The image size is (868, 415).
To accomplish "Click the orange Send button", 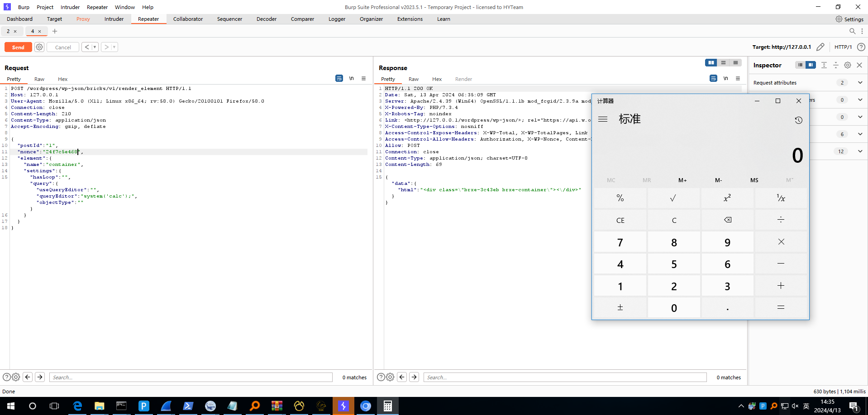I will pyautogui.click(x=18, y=47).
